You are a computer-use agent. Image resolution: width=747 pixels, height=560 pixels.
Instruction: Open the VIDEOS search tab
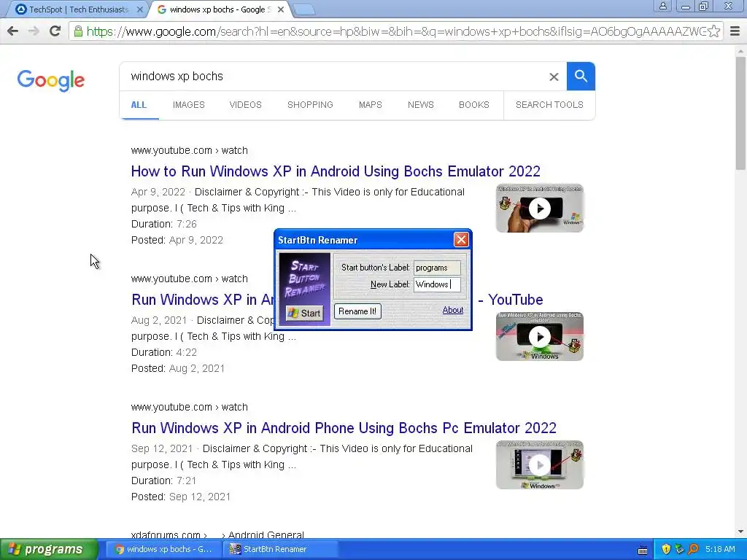point(245,105)
